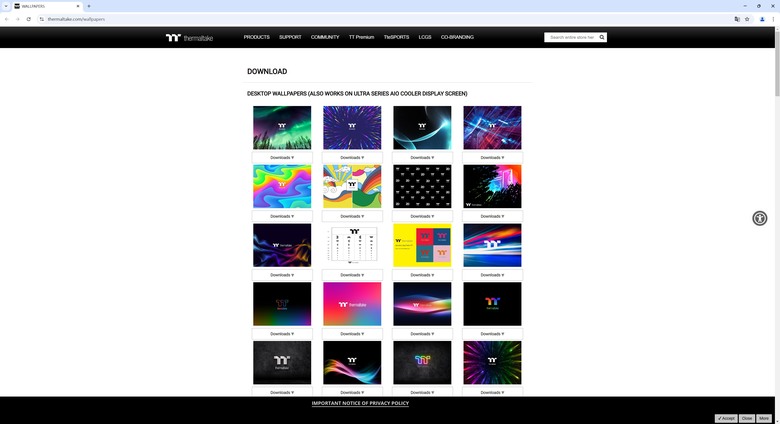780x424 pixels.
Task: Expand Downloads under cartoon rainbow wallpaper
Action: [x=352, y=216]
